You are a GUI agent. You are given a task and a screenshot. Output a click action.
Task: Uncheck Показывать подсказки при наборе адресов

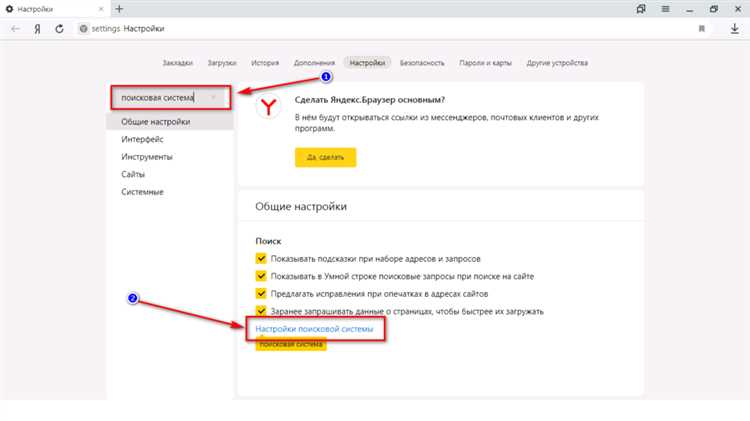pos(261,258)
